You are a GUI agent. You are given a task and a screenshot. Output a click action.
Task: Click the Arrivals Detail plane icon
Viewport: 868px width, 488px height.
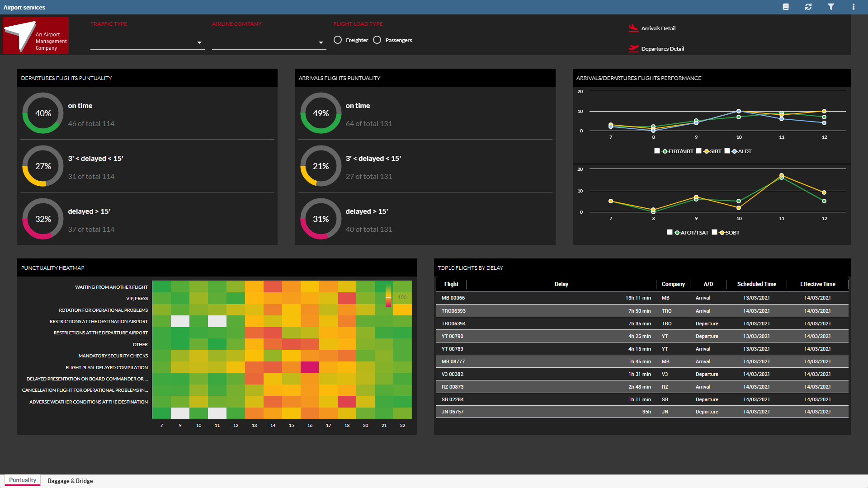[x=633, y=28]
